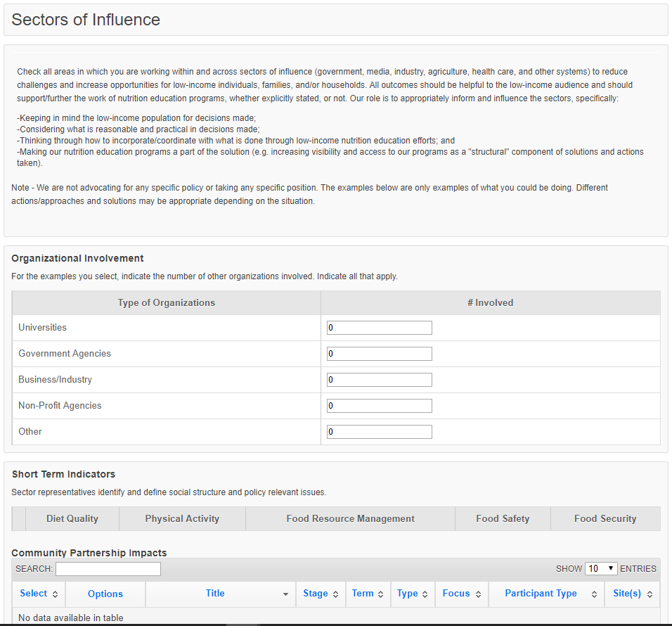This screenshot has height=626, width=672.
Task: Click the sort arrows beside Focus header
Action: (x=478, y=594)
